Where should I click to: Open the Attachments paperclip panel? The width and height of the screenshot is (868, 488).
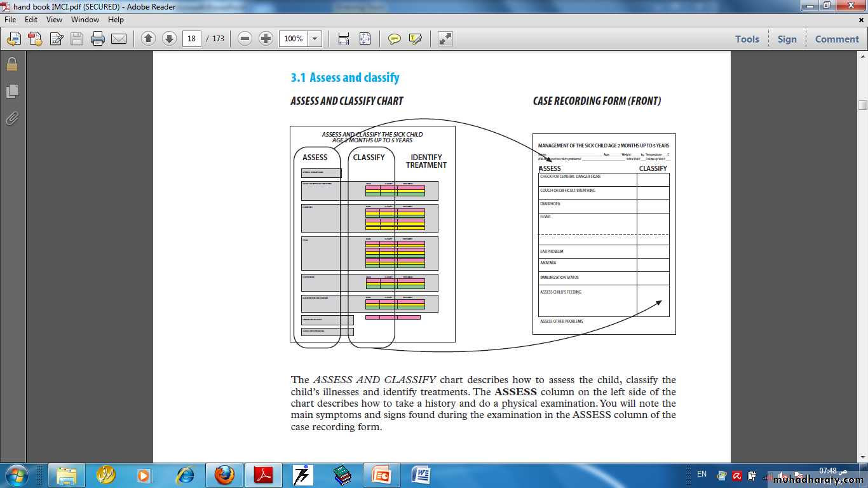[x=12, y=118]
